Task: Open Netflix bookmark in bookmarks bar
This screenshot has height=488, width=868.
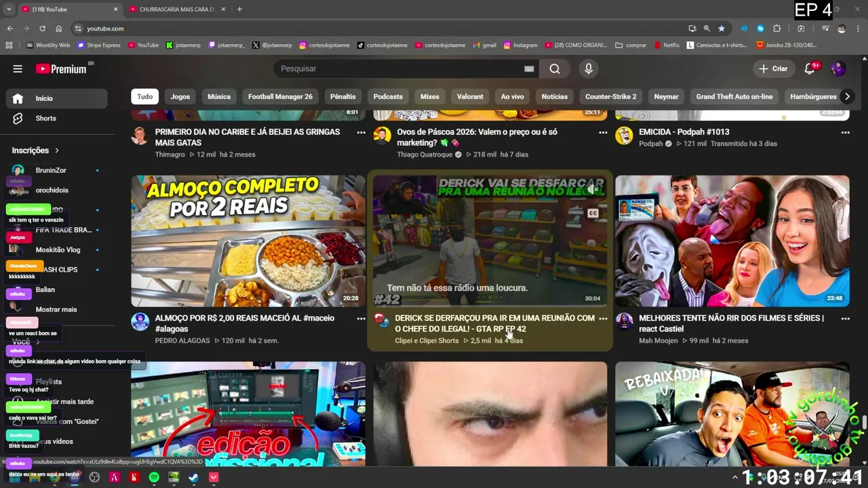Action: click(x=667, y=45)
